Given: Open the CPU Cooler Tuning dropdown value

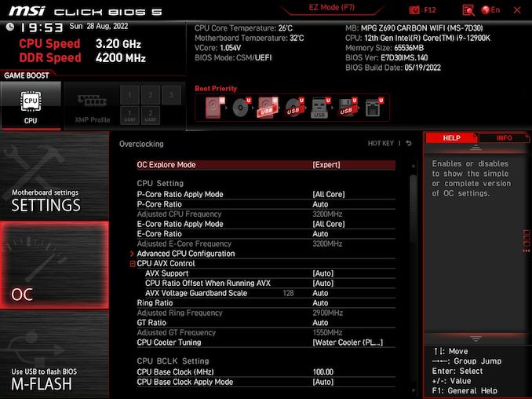Looking at the screenshot, I should [x=348, y=342].
